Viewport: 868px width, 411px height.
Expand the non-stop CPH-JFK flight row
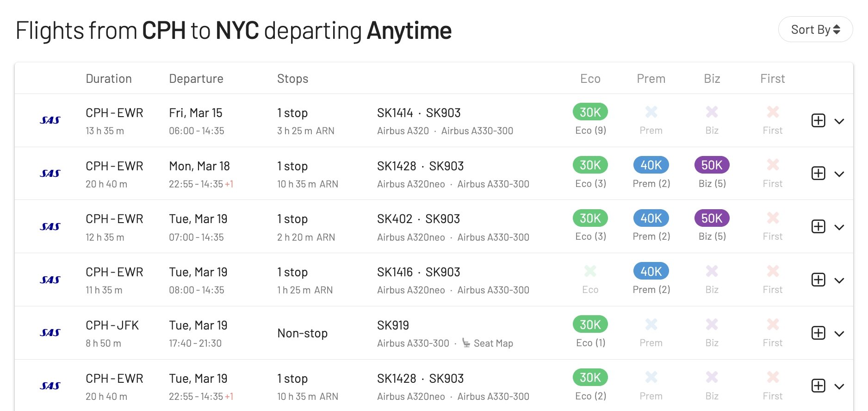pyautogui.click(x=839, y=334)
